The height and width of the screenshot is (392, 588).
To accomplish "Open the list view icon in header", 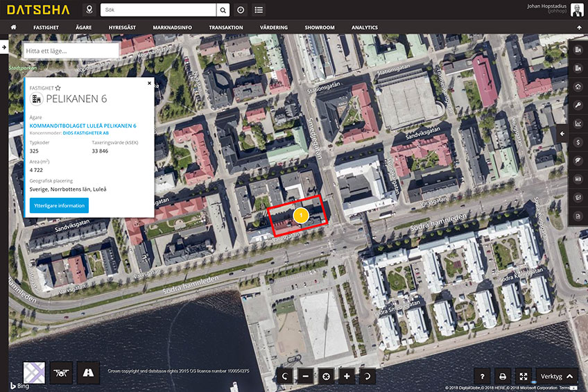I will pos(259,10).
